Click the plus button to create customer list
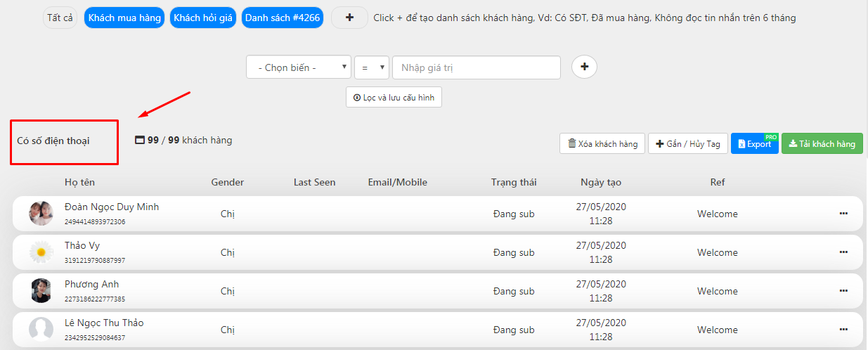This screenshot has height=350, width=868. click(349, 18)
